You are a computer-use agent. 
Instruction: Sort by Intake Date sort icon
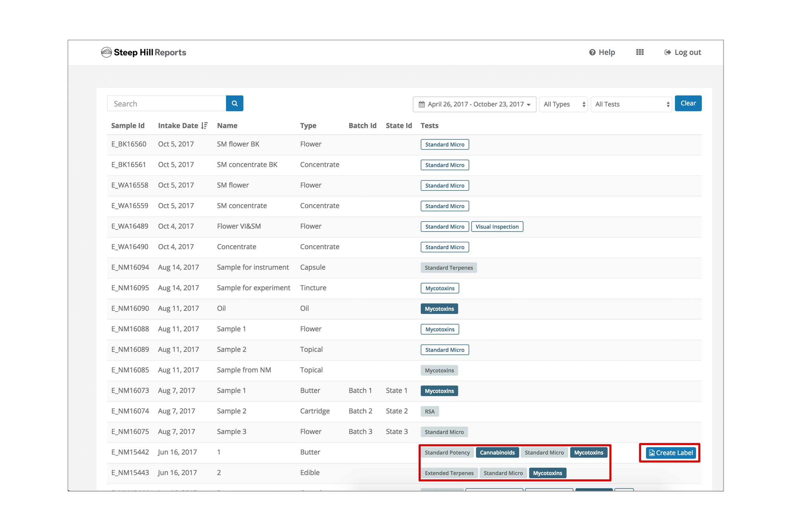pyautogui.click(x=204, y=125)
